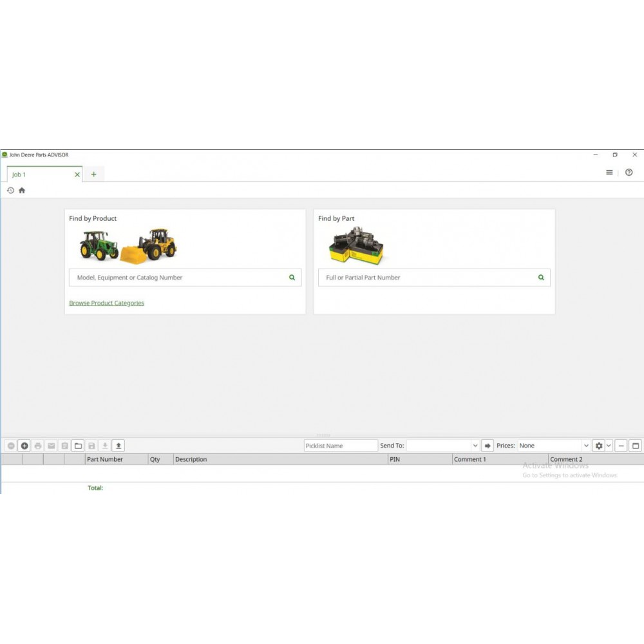Minimize the picklist panel
Screen dimensions: 644x644
tap(621, 446)
